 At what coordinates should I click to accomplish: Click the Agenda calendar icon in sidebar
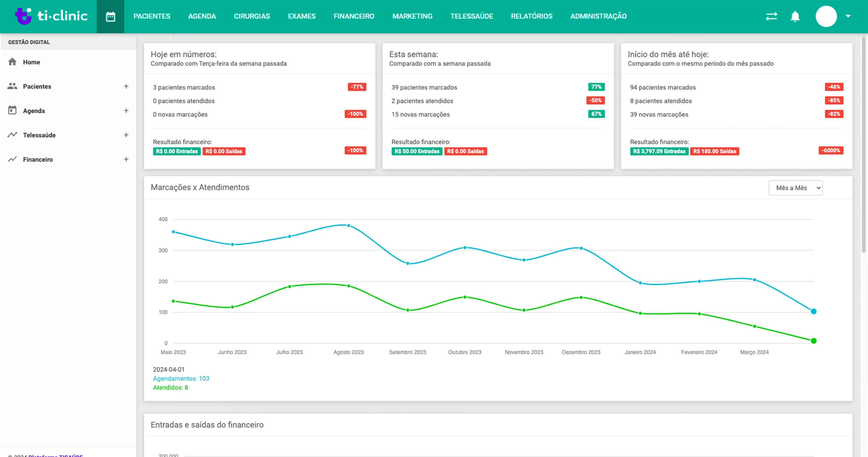click(x=13, y=110)
